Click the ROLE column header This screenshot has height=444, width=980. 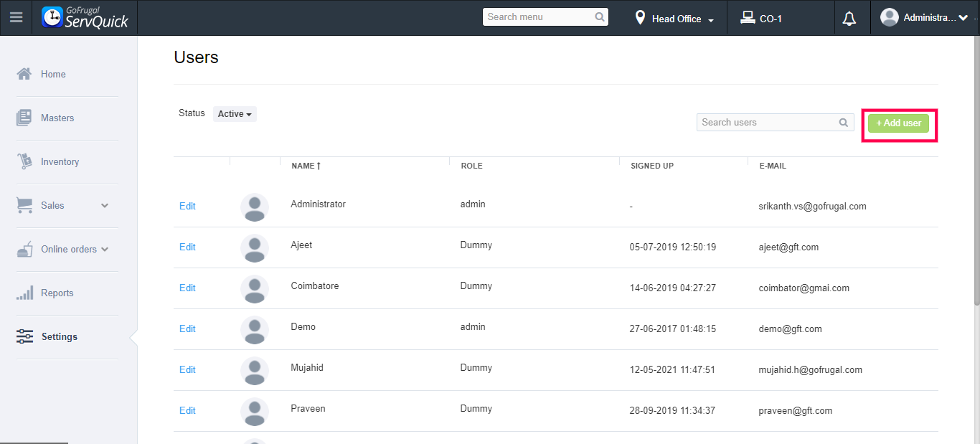click(471, 166)
